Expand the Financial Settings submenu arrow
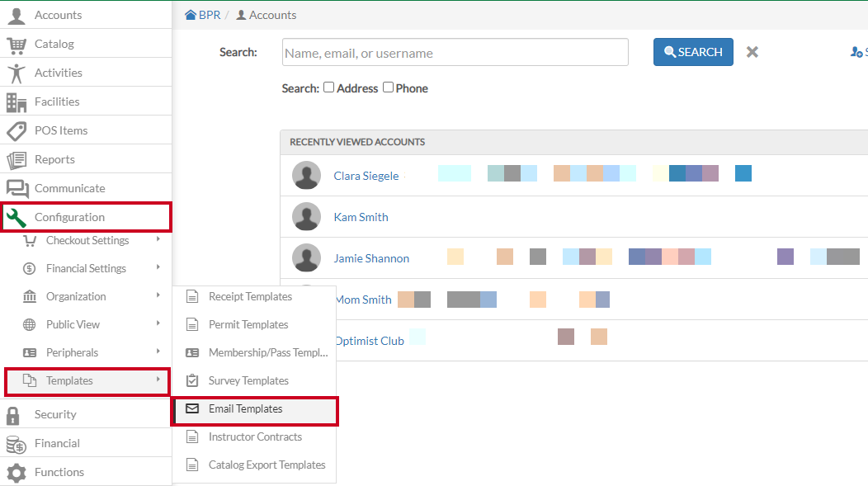This screenshot has width=868, height=486. [x=158, y=267]
